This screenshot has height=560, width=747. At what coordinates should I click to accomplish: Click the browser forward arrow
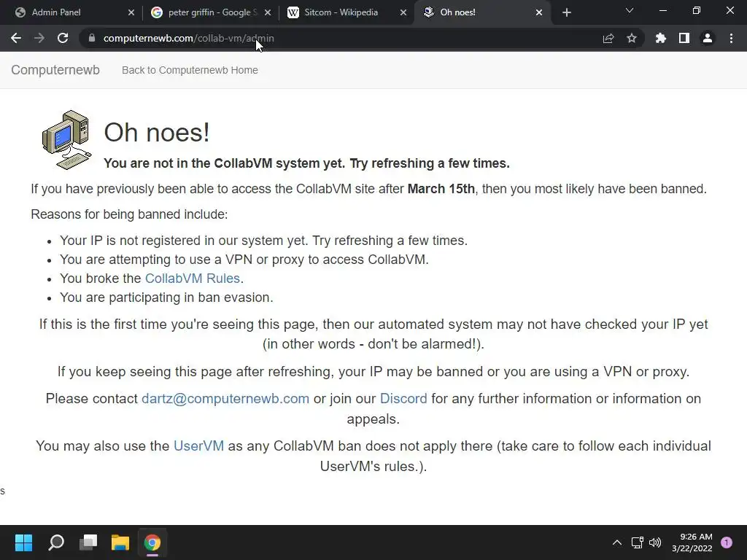coord(39,38)
